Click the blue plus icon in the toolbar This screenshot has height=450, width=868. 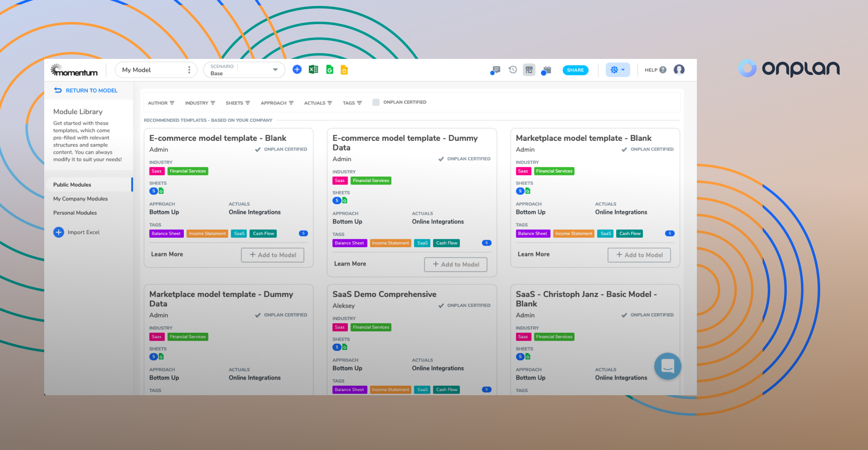(297, 70)
